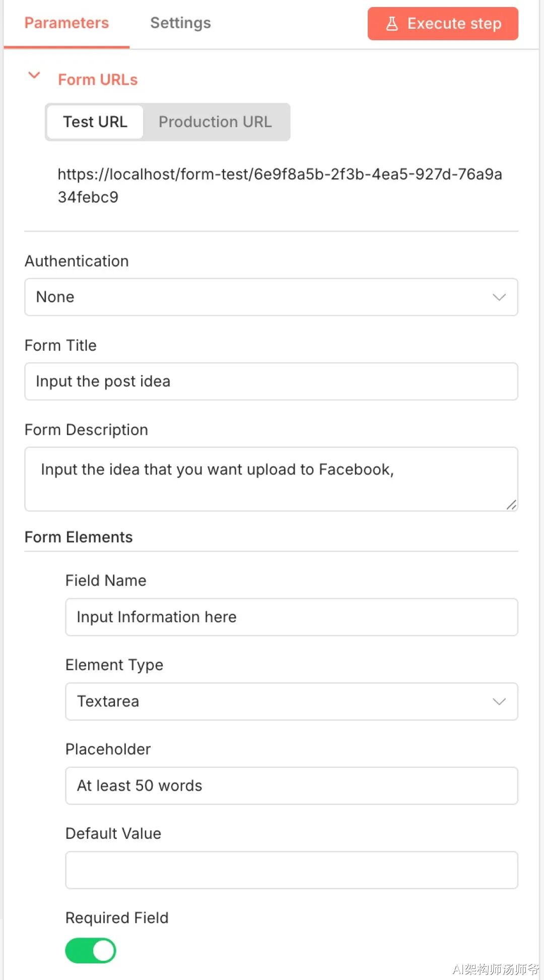This screenshot has height=980, width=544.
Task: Click the Element Type chevron arrow
Action: pyautogui.click(x=499, y=701)
